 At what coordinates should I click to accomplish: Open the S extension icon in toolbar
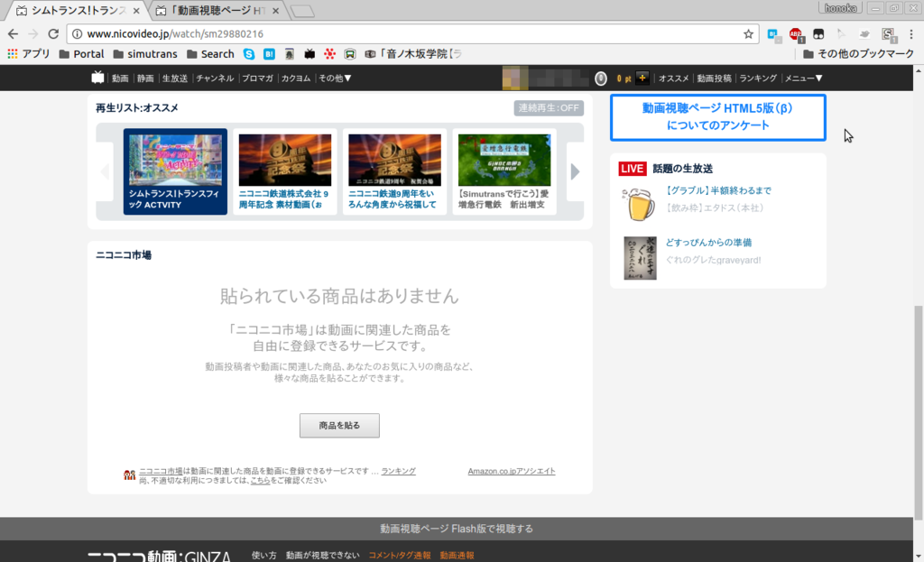[889, 35]
